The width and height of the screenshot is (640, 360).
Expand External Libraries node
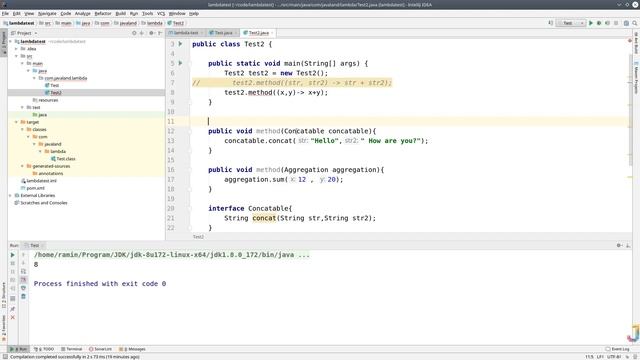(x=11, y=196)
